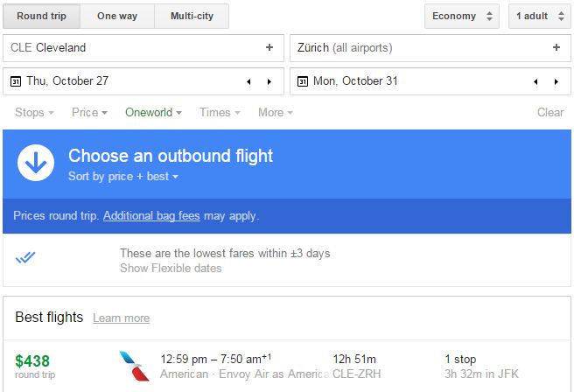The width and height of the screenshot is (574, 392).
Task: Open the Economy cabin class dropdown
Action: coord(461,16)
